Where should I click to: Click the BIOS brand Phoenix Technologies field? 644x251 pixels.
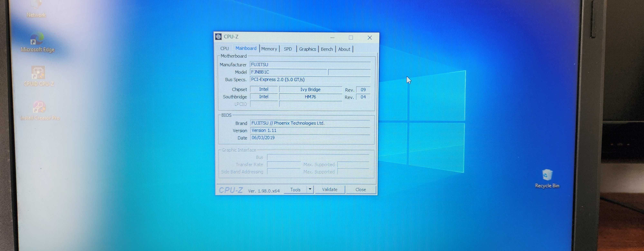pyautogui.click(x=310, y=123)
